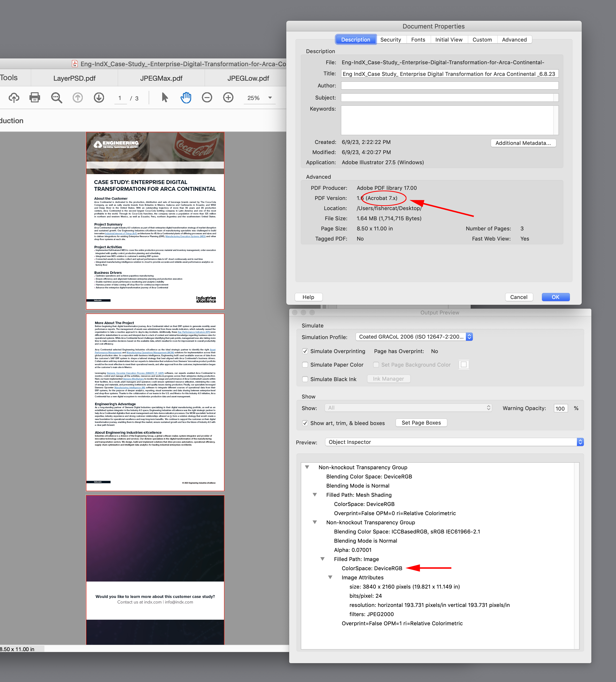Go to the next page with down arrow
The height and width of the screenshot is (682, 616).
tap(99, 98)
